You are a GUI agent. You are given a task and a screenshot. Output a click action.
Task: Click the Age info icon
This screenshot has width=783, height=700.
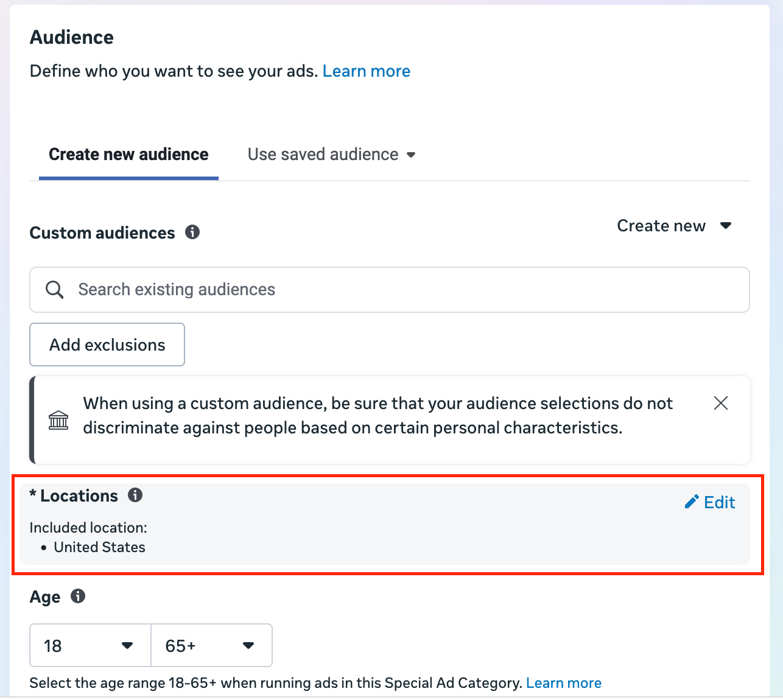pyautogui.click(x=78, y=596)
